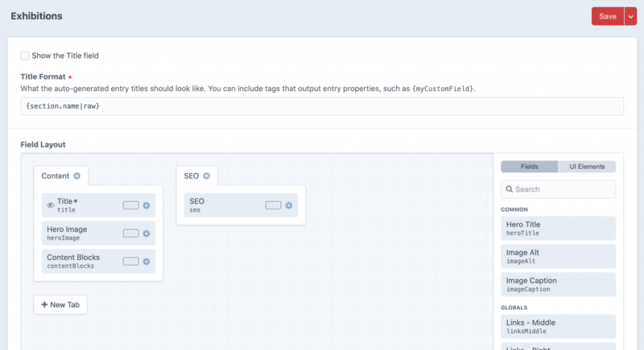Click gear icon for Title field
Image resolution: width=644 pixels, height=350 pixels.
click(147, 205)
